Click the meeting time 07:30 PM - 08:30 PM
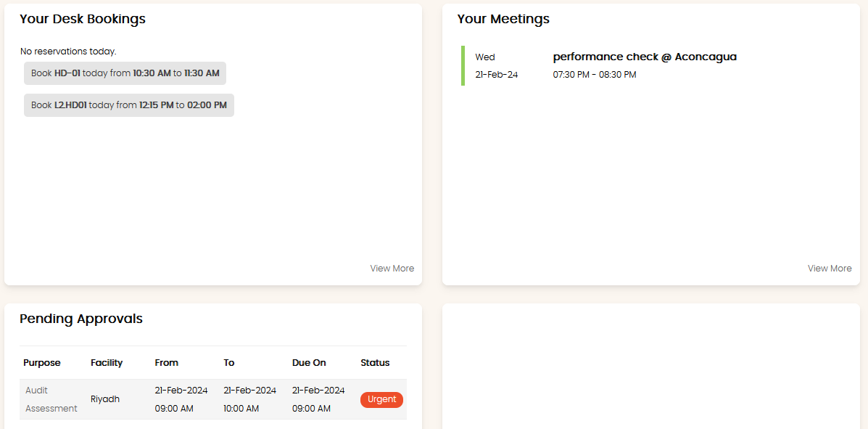868x429 pixels. tap(594, 75)
